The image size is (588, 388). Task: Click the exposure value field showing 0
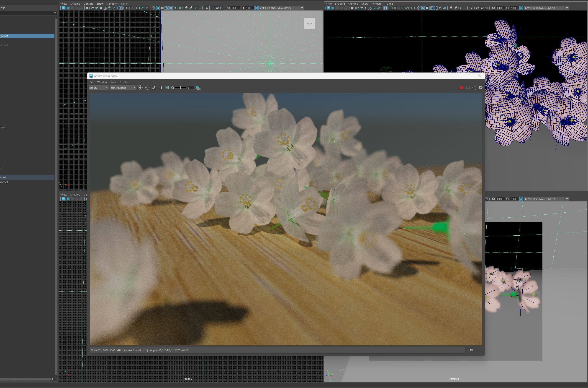tap(190, 88)
